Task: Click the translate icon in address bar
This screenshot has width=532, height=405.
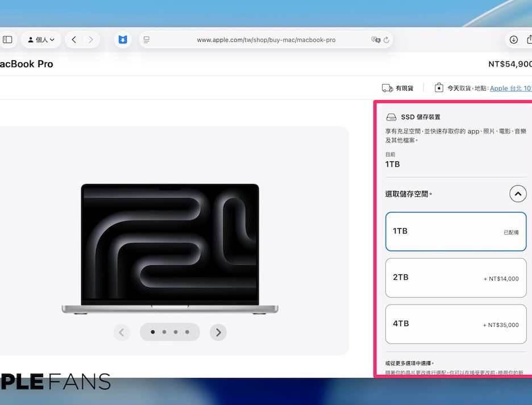Action: (x=375, y=40)
